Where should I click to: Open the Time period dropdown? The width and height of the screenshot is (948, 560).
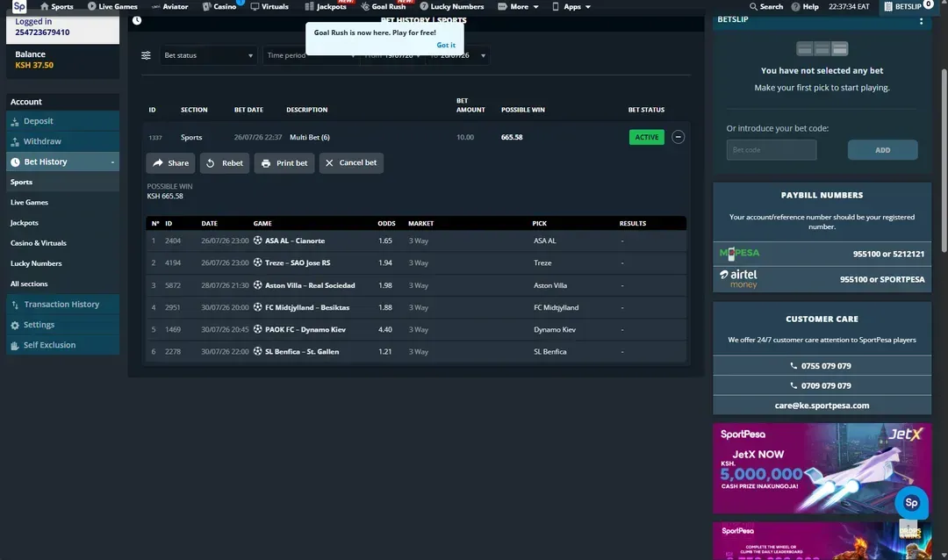point(311,55)
